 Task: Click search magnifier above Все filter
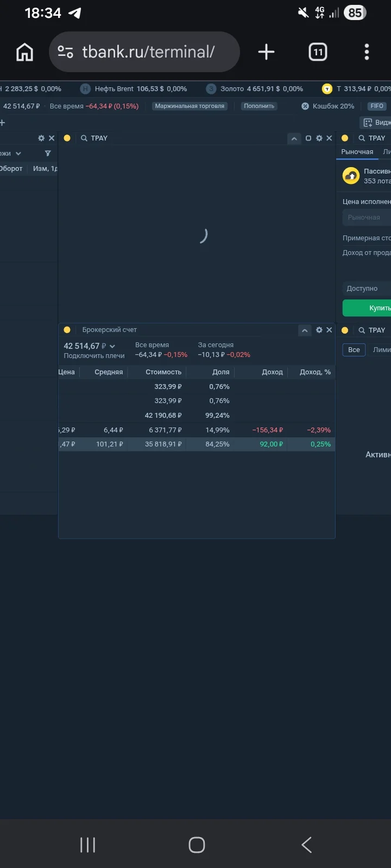(x=362, y=330)
